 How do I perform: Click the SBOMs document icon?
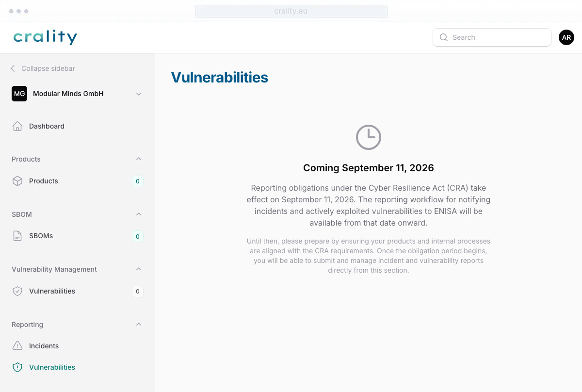(x=17, y=236)
